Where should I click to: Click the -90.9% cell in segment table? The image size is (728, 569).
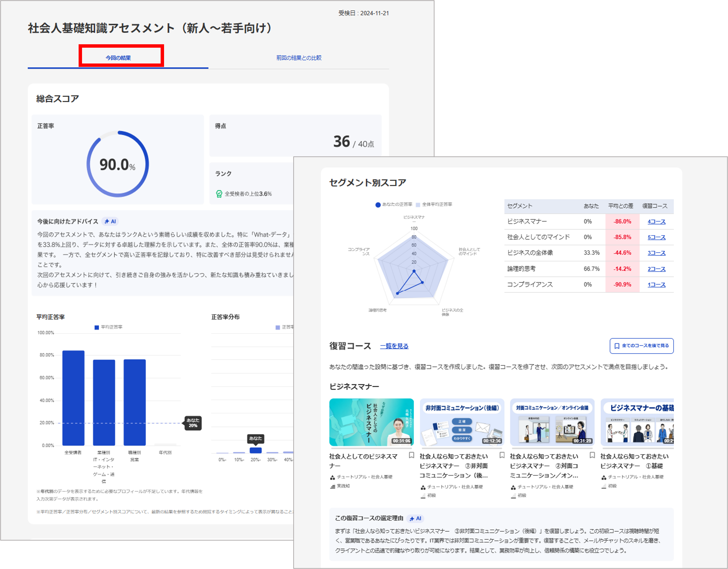tap(622, 285)
